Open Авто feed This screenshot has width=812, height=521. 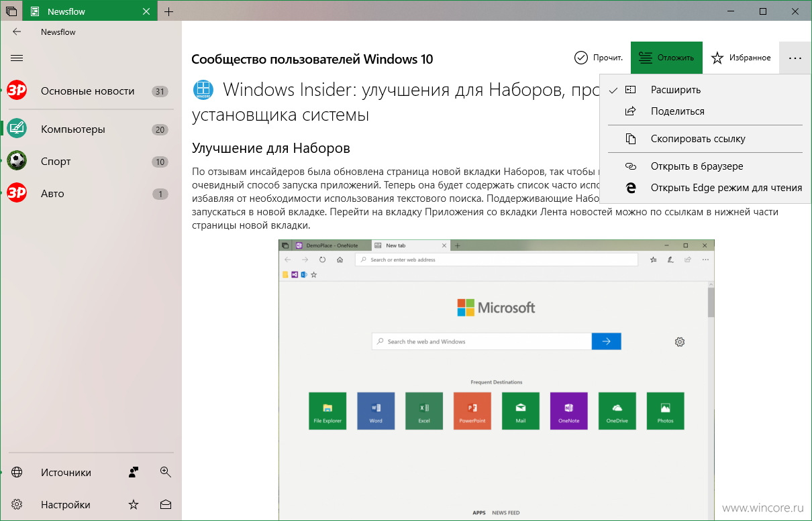point(91,193)
